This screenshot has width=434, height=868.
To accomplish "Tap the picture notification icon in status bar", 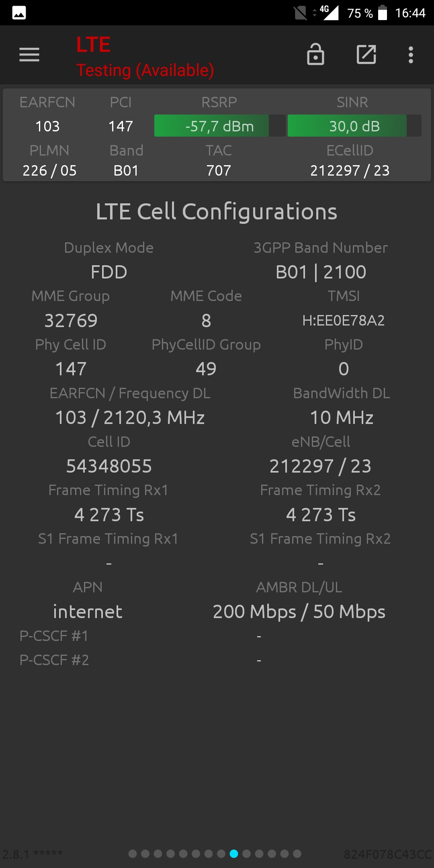I will [19, 13].
